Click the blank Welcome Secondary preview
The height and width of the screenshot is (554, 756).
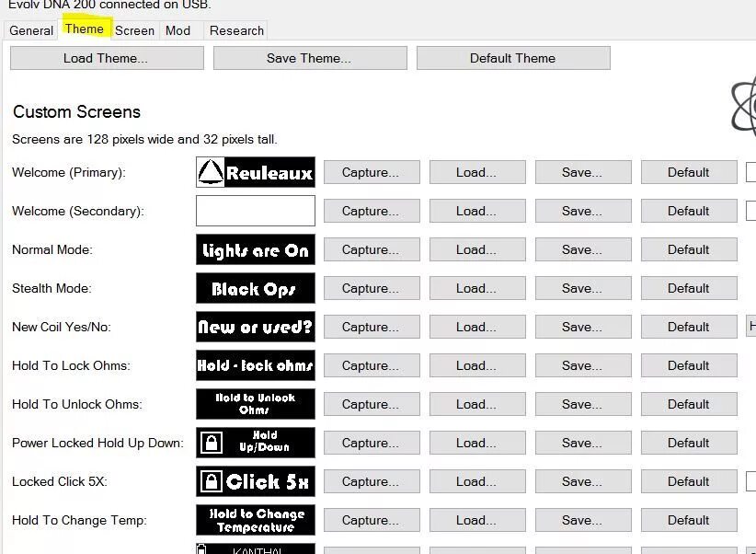[x=256, y=211]
